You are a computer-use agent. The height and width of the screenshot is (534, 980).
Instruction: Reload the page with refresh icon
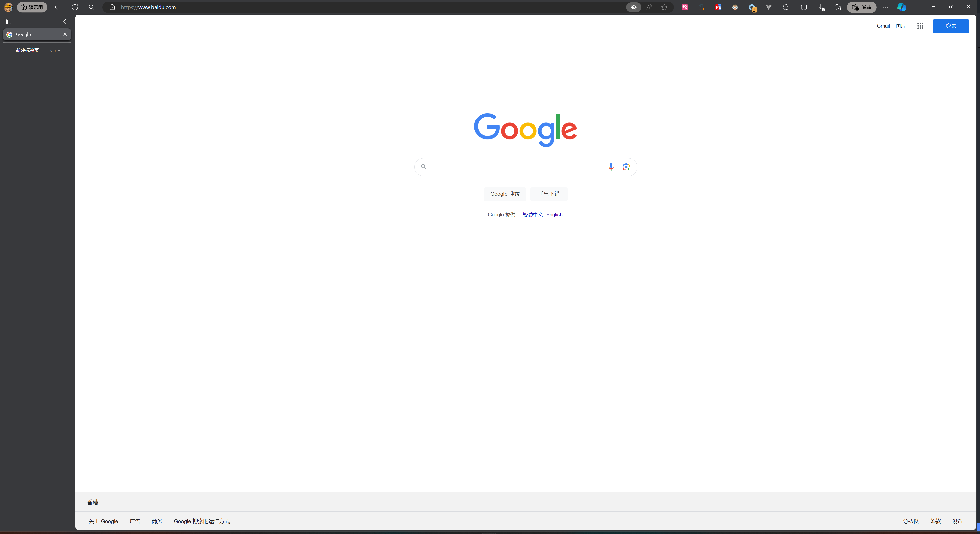(x=75, y=7)
